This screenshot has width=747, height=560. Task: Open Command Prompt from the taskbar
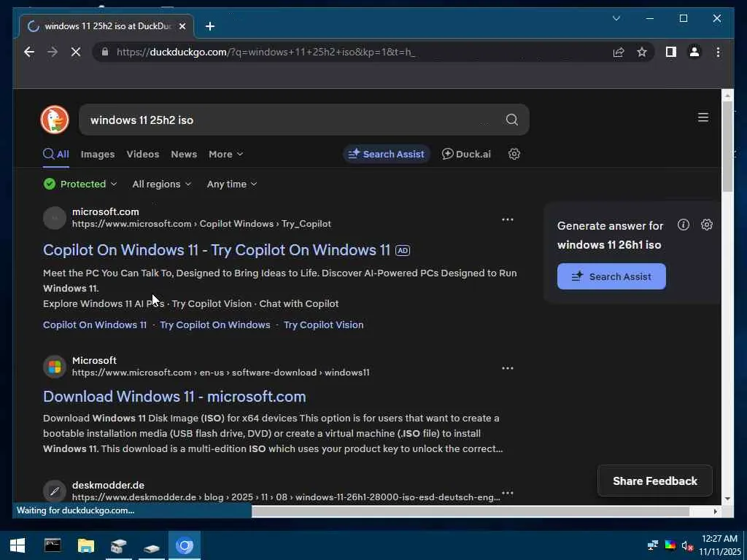point(53,545)
